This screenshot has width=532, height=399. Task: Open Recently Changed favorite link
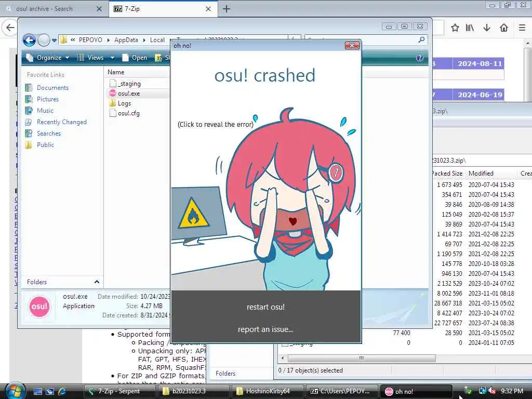(62, 122)
